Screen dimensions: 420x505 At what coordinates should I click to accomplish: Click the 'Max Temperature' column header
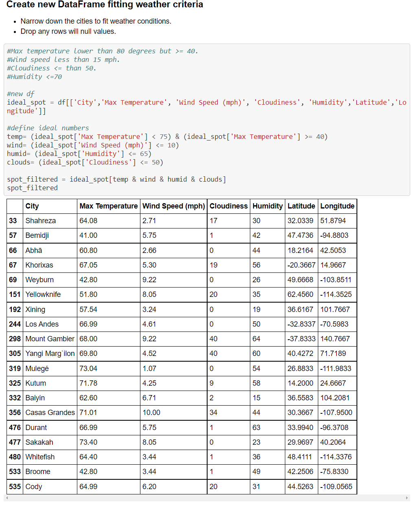tap(108, 206)
